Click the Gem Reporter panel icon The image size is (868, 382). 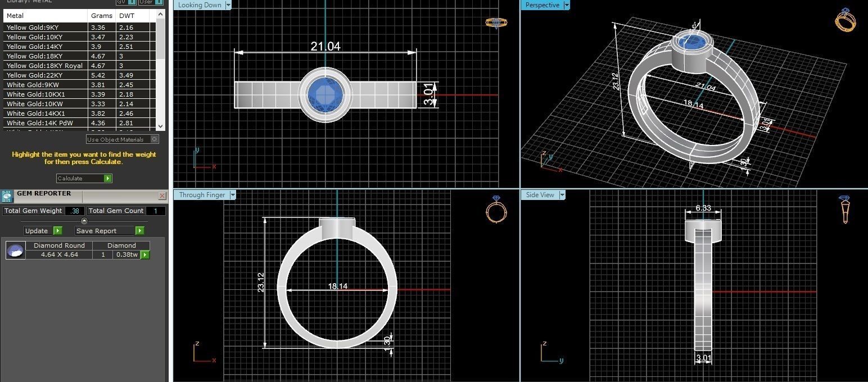[7, 197]
